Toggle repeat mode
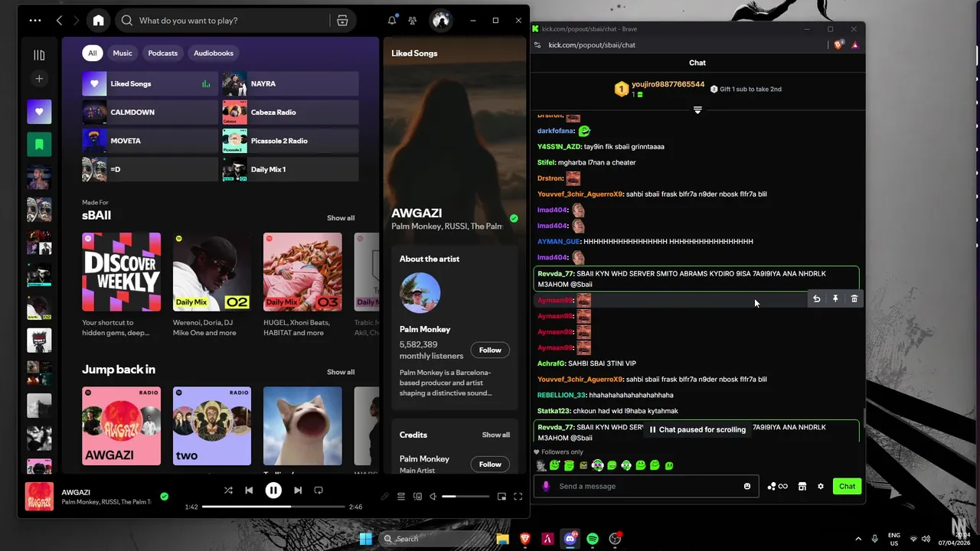Image resolution: width=980 pixels, height=551 pixels. pyautogui.click(x=318, y=491)
